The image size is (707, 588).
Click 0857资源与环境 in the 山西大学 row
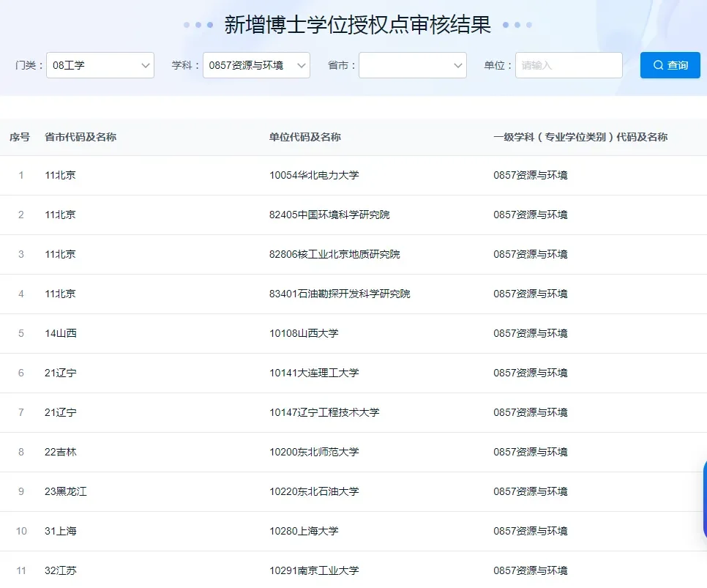click(x=530, y=333)
